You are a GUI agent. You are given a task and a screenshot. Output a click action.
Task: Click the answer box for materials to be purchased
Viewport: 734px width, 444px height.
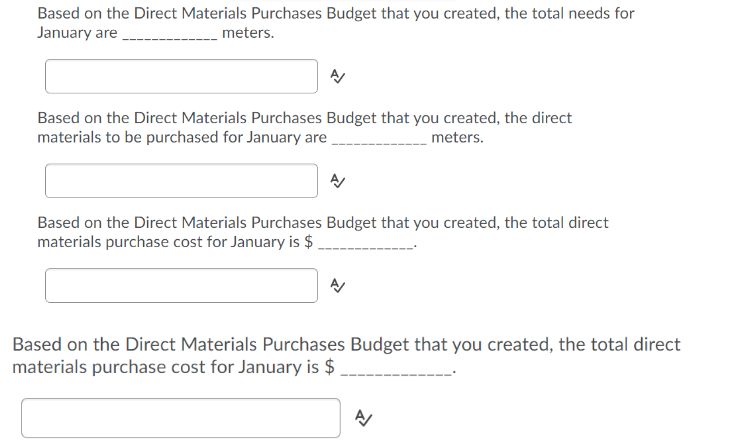pos(181,180)
